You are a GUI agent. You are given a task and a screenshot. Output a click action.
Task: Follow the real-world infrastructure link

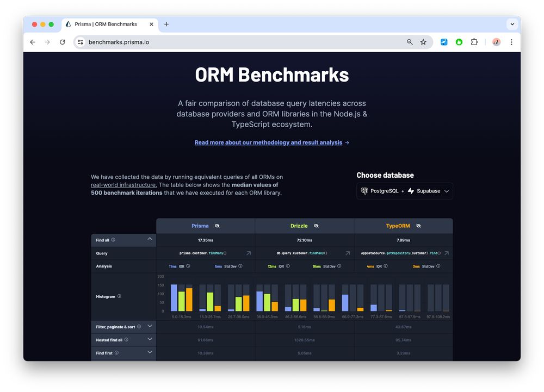coord(124,185)
